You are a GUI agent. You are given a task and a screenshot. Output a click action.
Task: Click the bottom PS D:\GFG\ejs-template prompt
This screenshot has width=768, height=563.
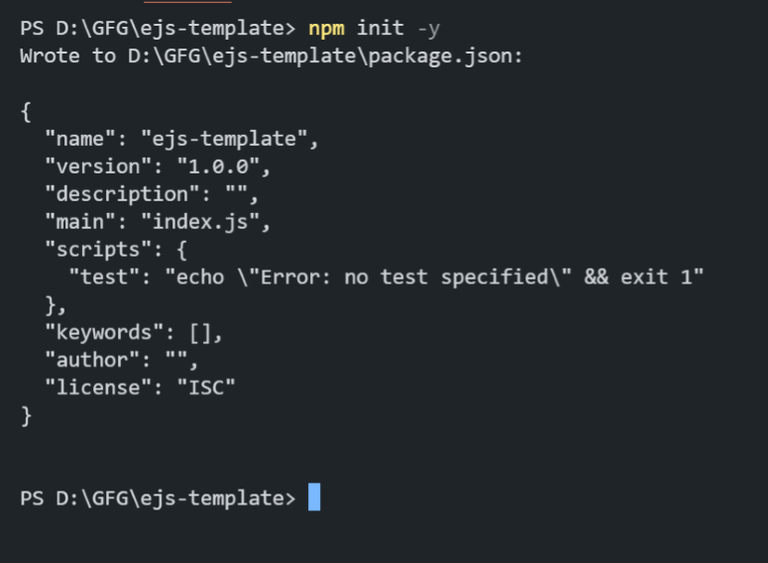pyautogui.click(x=158, y=498)
